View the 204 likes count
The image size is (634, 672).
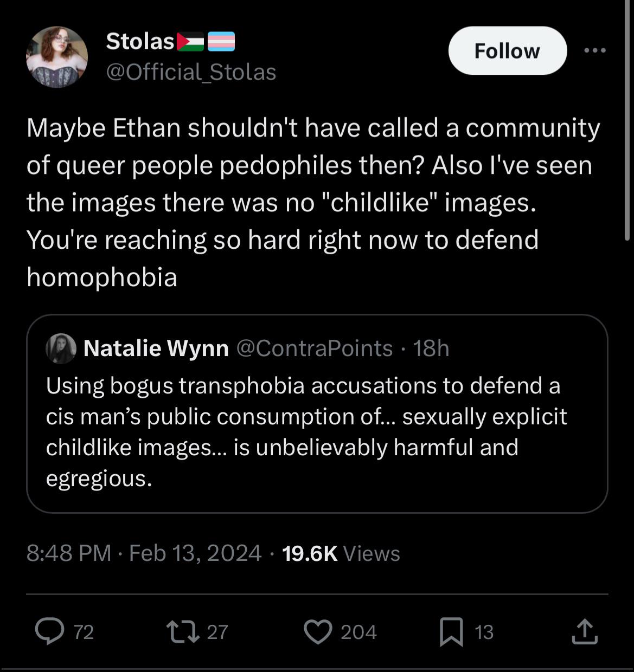pos(358,632)
